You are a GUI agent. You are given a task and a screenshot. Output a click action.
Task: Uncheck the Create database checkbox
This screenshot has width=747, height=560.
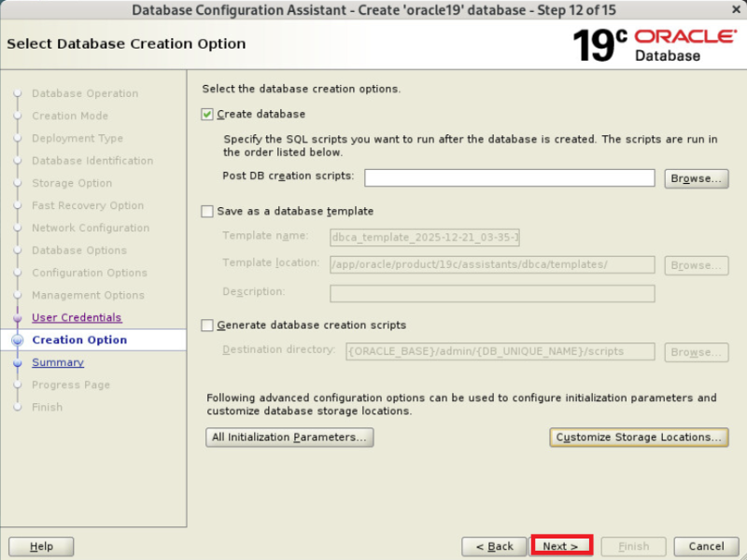click(x=206, y=114)
